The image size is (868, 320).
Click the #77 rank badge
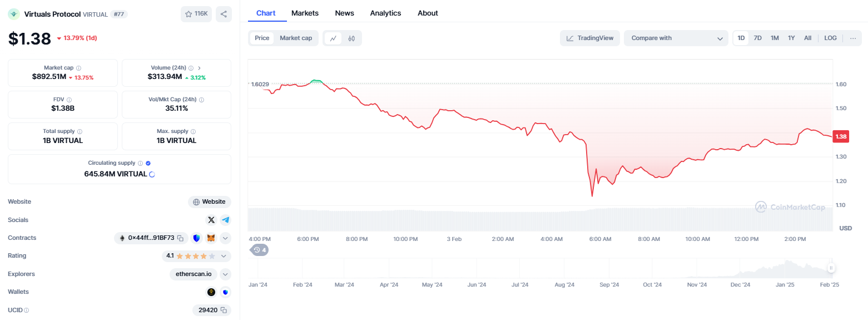pos(118,14)
